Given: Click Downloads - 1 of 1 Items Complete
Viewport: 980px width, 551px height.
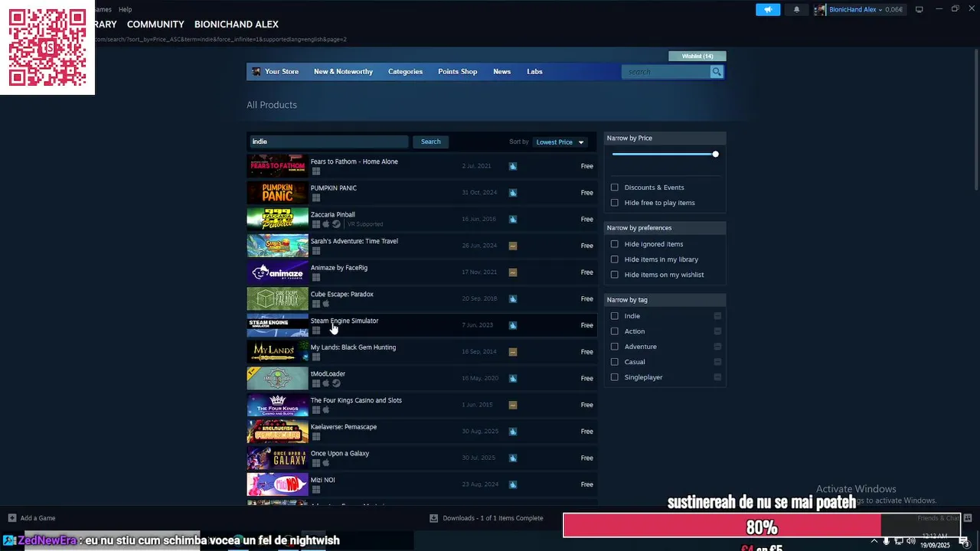Looking at the screenshot, I should click(492, 518).
